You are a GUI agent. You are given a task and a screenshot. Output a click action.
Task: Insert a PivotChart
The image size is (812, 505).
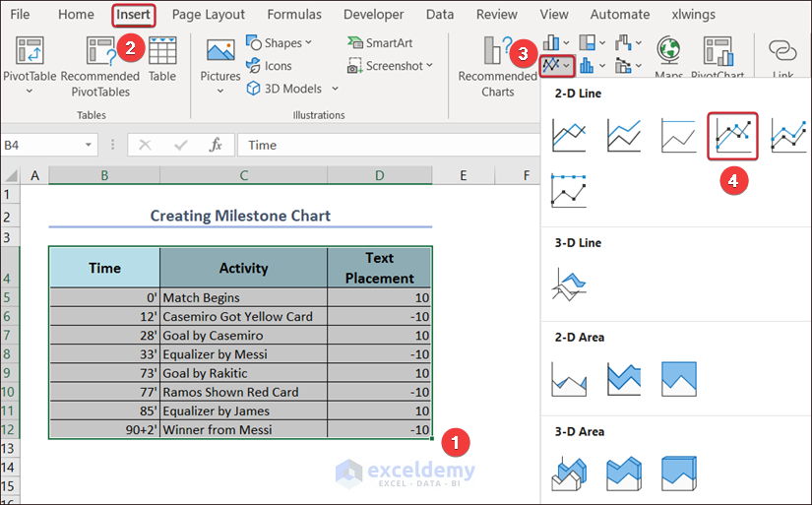[x=718, y=56]
